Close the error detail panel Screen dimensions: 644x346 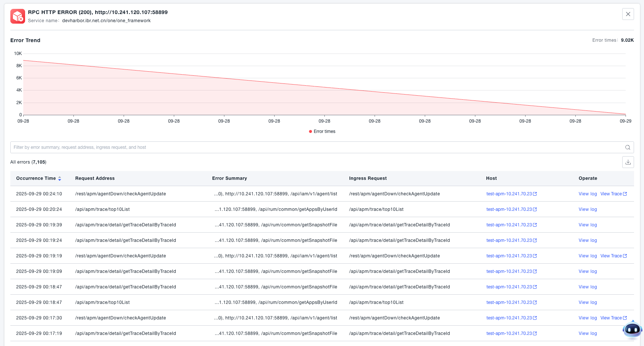[x=628, y=14]
